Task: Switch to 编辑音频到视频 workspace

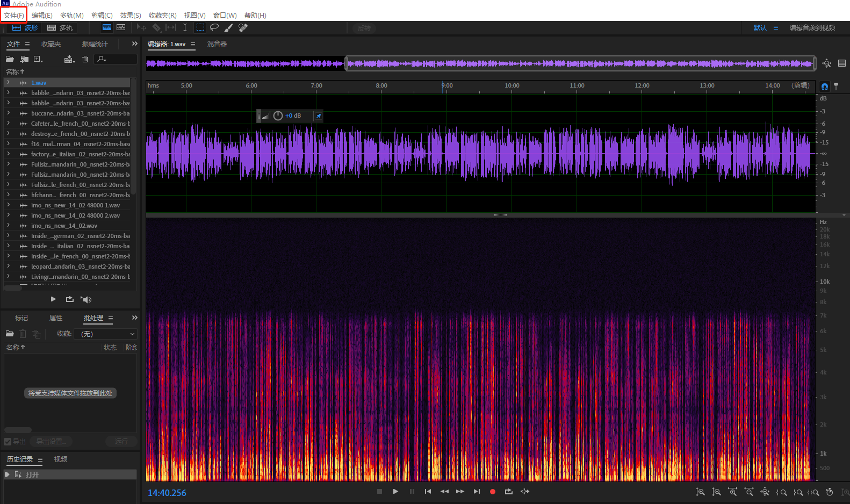Action: [812, 28]
